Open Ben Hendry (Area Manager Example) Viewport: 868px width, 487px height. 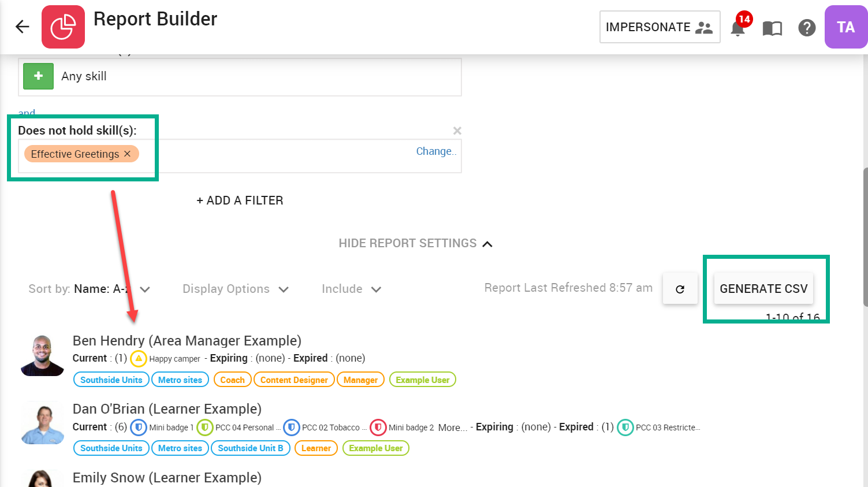tap(187, 341)
